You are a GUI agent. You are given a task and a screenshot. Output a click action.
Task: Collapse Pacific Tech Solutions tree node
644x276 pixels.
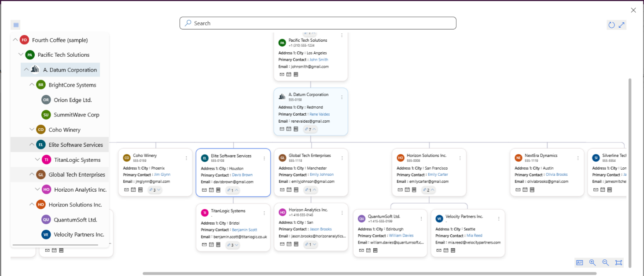pyautogui.click(x=21, y=54)
